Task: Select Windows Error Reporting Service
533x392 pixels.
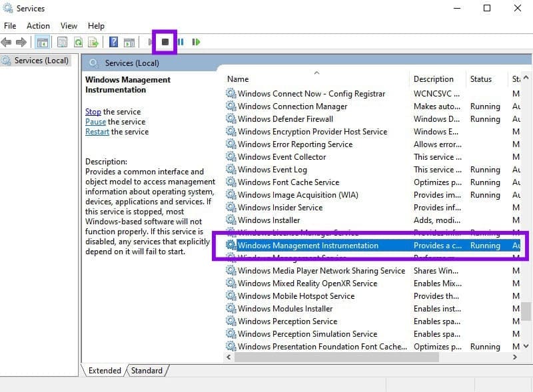Action: (x=295, y=144)
